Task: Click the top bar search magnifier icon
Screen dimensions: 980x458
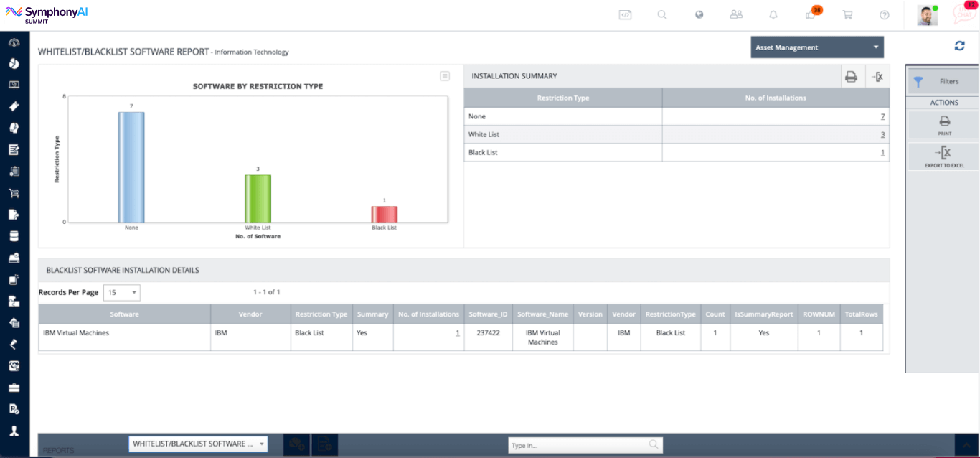Action: 662,14
